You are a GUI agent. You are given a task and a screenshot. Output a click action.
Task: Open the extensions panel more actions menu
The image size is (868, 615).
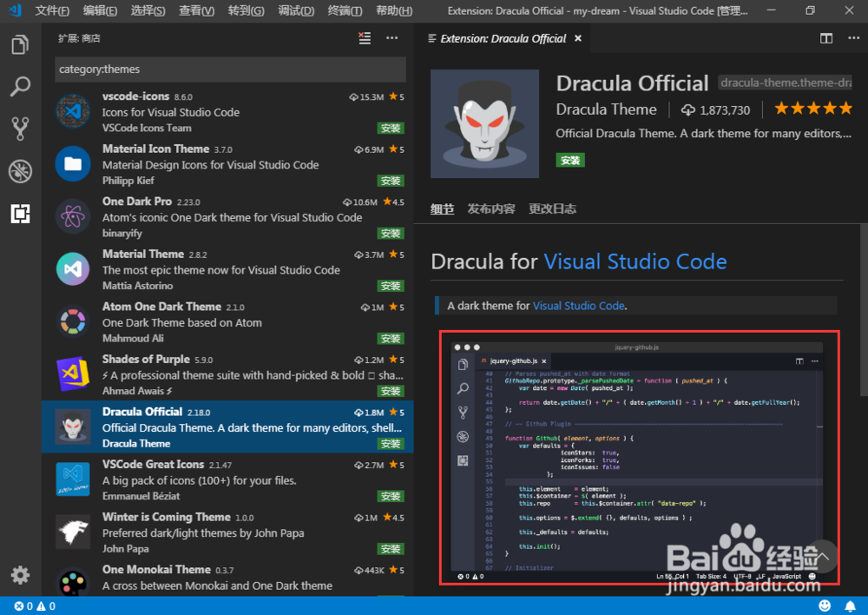392,38
